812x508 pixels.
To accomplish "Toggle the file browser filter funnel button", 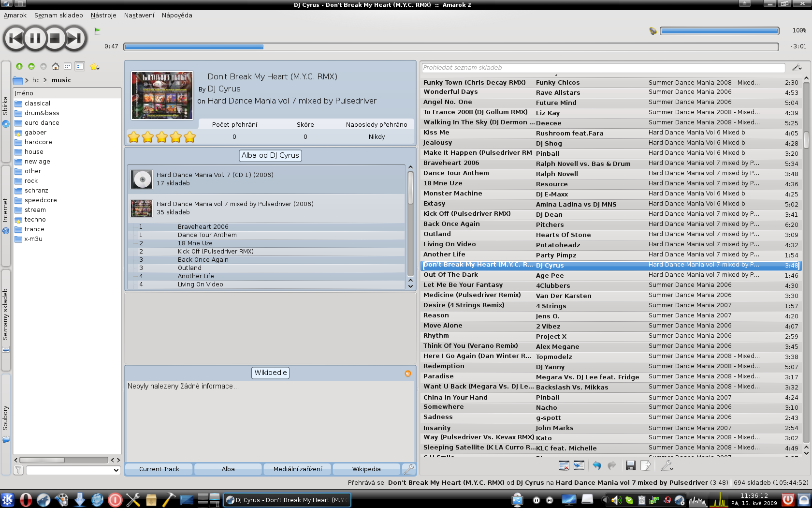I will (x=18, y=470).
